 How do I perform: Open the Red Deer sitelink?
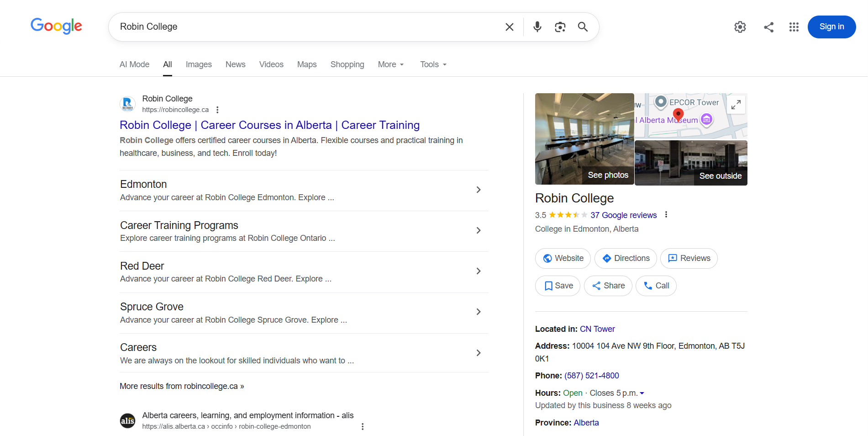(142, 266)
